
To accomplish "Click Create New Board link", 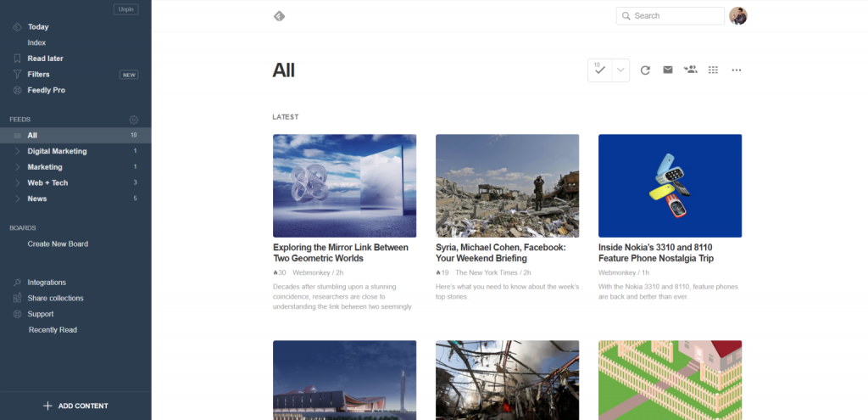I will (x=58, y=244).
